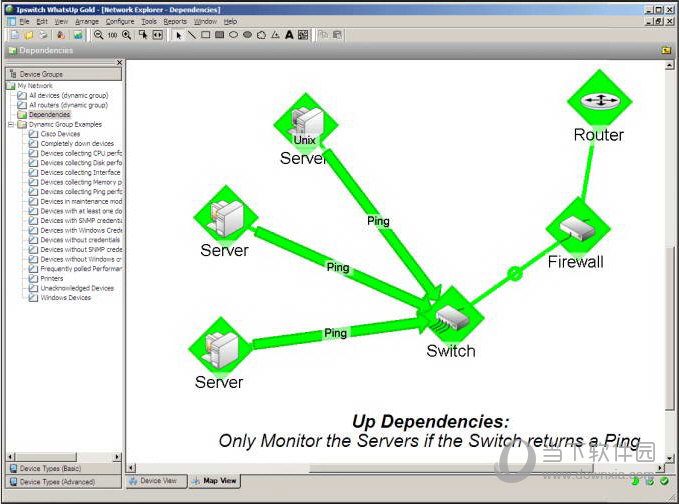Select the line drawing tool
Viewport: 679px width, 504px height.
coord(192,35)
